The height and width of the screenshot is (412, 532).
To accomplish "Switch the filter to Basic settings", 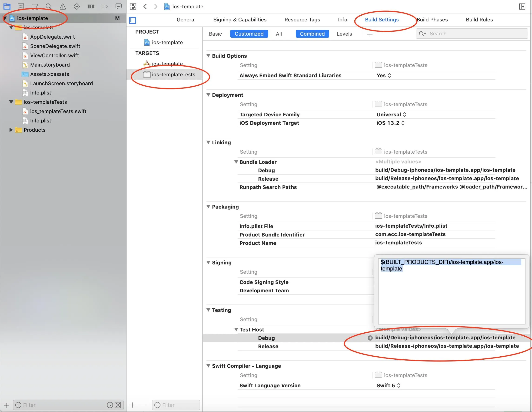I will coord(215,34).
